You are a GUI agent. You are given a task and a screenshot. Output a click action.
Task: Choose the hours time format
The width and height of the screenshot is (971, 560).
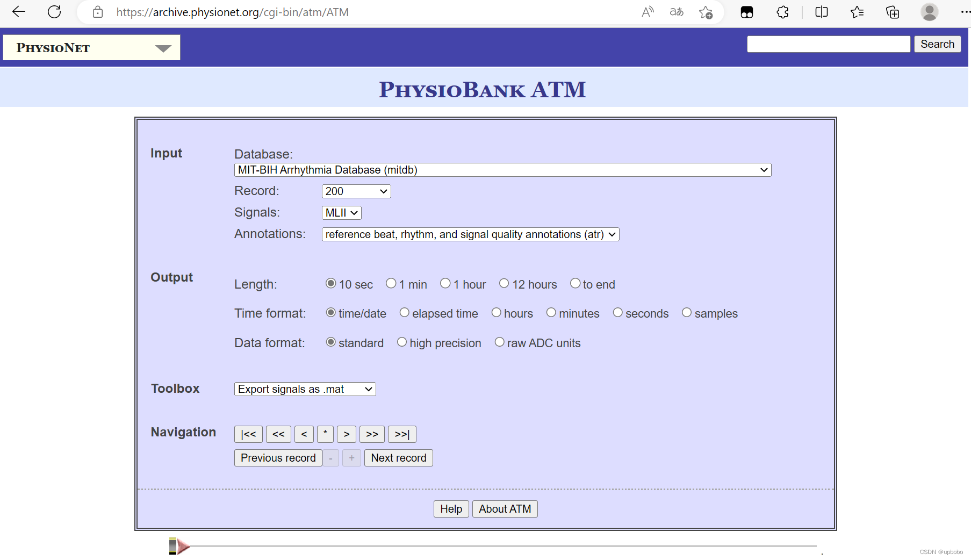497,312
